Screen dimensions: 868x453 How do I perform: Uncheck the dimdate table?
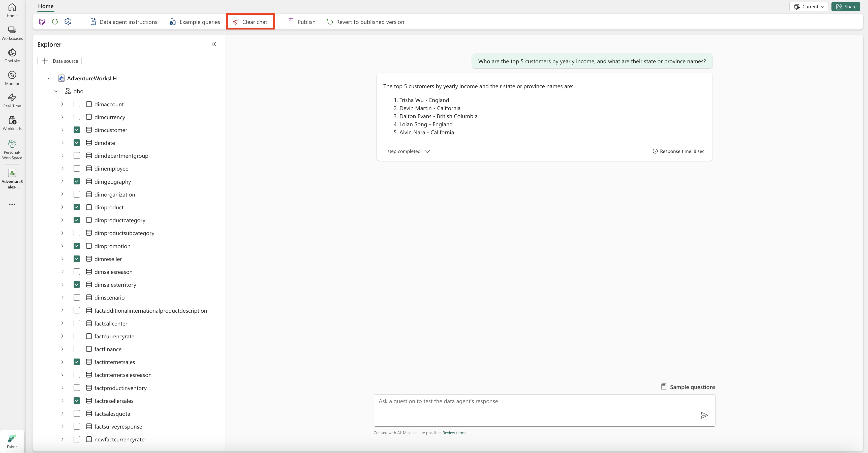(77, 143)
